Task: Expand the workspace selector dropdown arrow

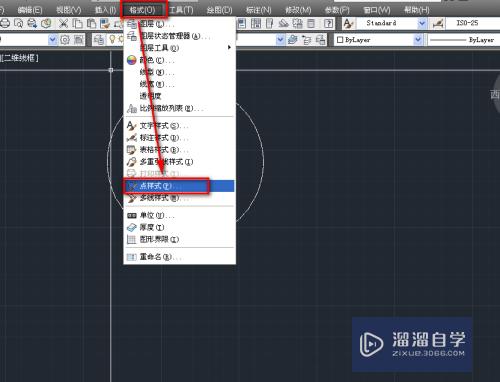Action: [53, 40]
